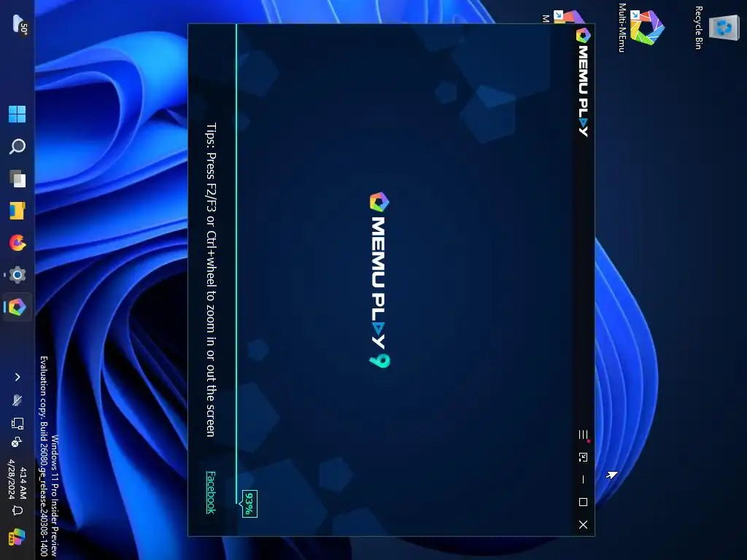Image resolution: width=747 pixels, height=560 pixels.
Task: Click the MEmu Play title bar logo
Action: click(583, 82)
